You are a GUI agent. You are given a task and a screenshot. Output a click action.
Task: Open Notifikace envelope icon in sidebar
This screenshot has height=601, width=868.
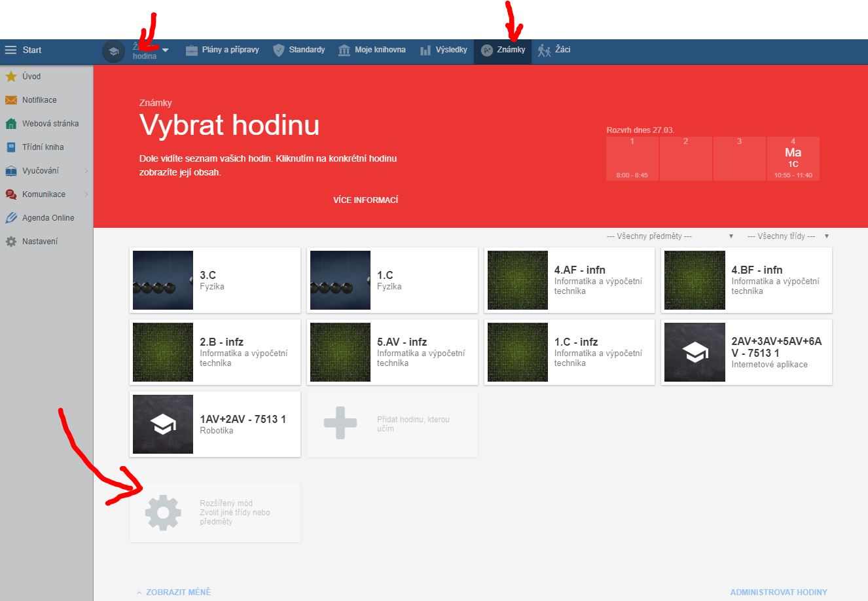(x=11, y=100)
